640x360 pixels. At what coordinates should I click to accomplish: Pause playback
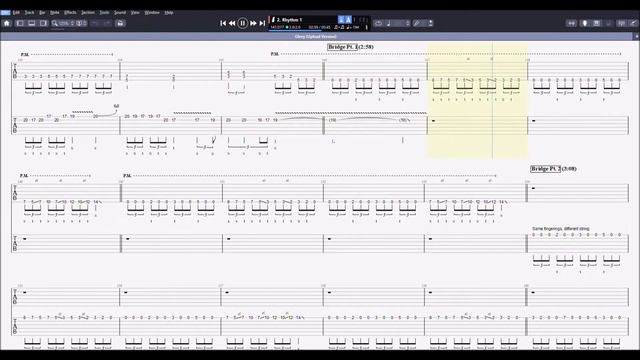pyautogui.click(x=242, y=23)
